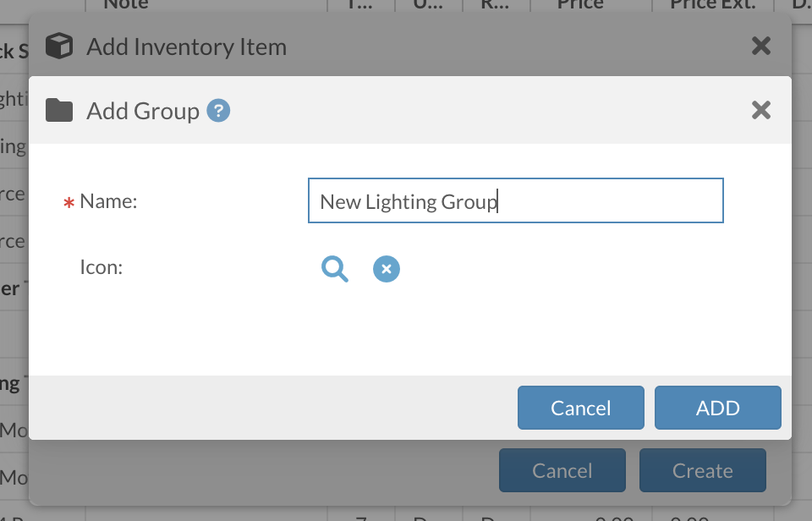Click the red required asterisk by Name

tap(69, 203)
